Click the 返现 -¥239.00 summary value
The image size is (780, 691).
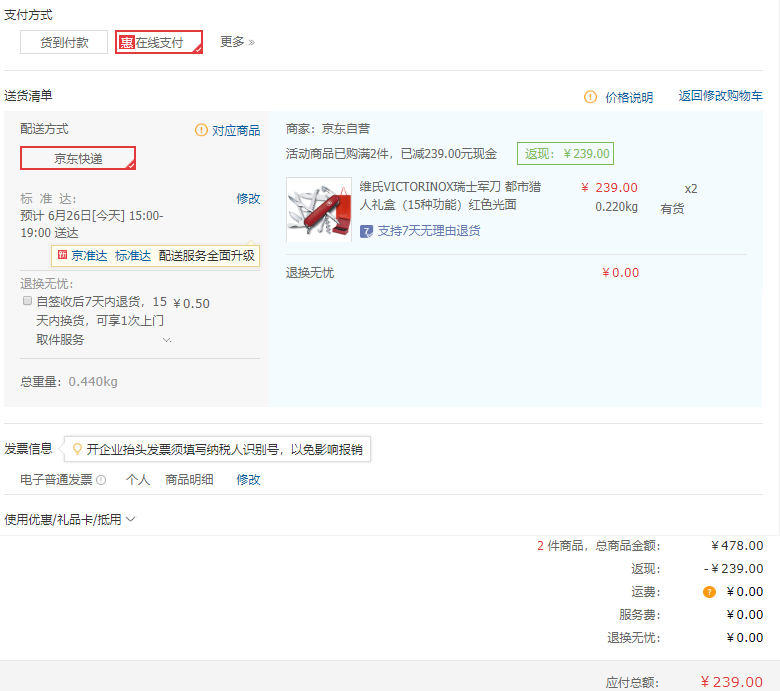coord(733,569)
